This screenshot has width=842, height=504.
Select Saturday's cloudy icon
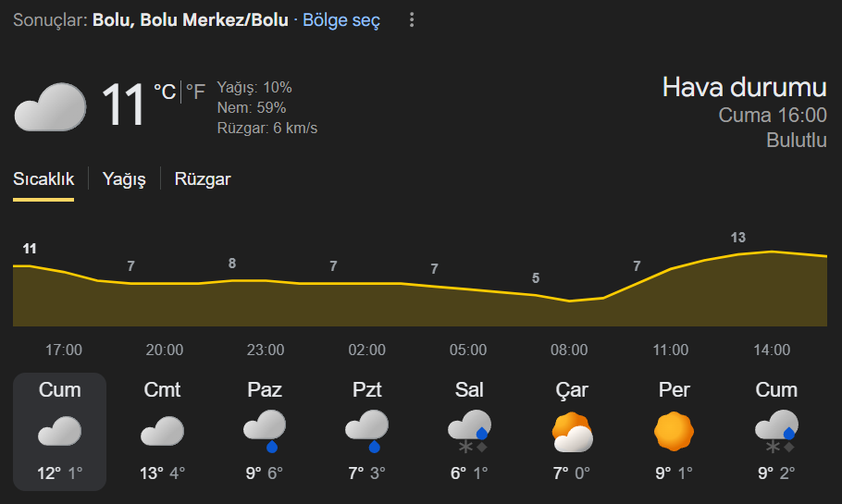coord(162,431)
